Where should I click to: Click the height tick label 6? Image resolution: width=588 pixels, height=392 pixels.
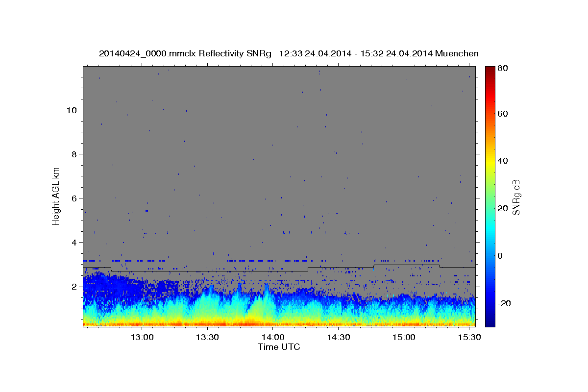coord(74,198)
